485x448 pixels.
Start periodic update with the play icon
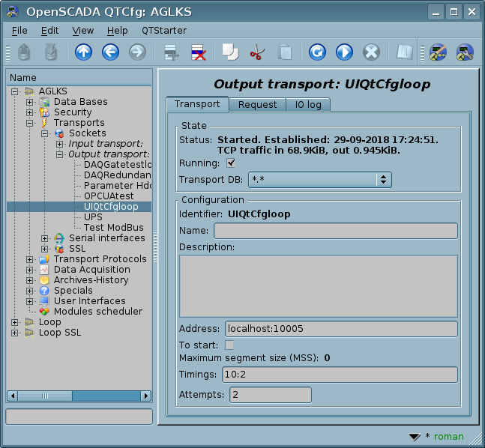click(344, 52)
